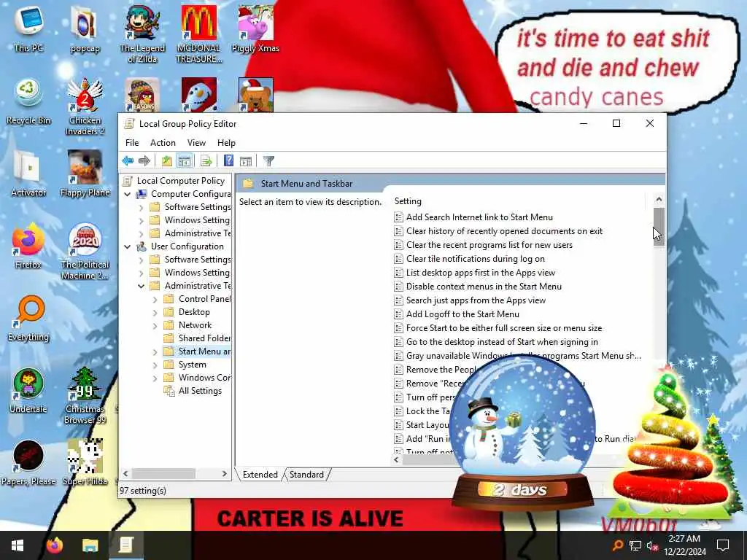The image size is (747, 560).
Task: Open Help via blue question mark icon
Action: click(228, 161)
